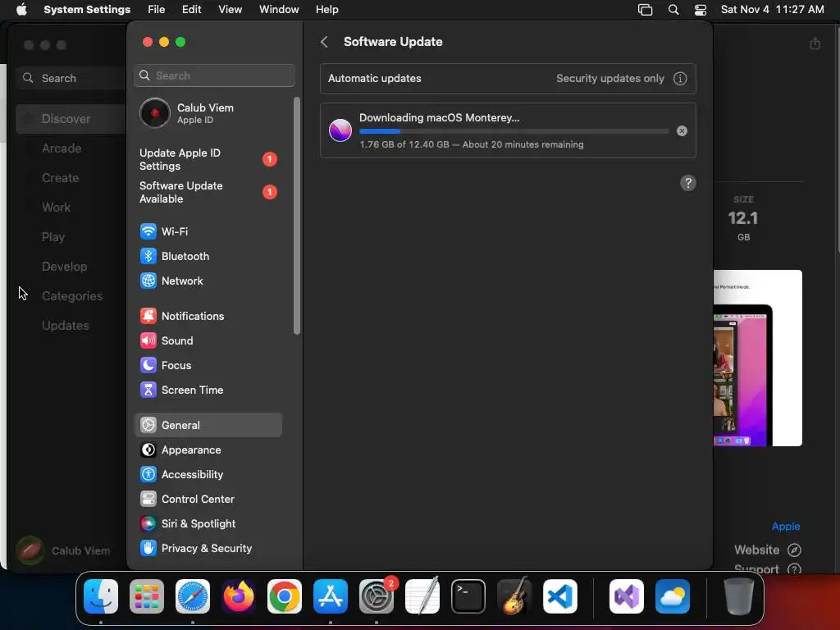This screenshot has width=840, height=630.
Task: Open Finder from the Dock
Action: pos(101,596)
